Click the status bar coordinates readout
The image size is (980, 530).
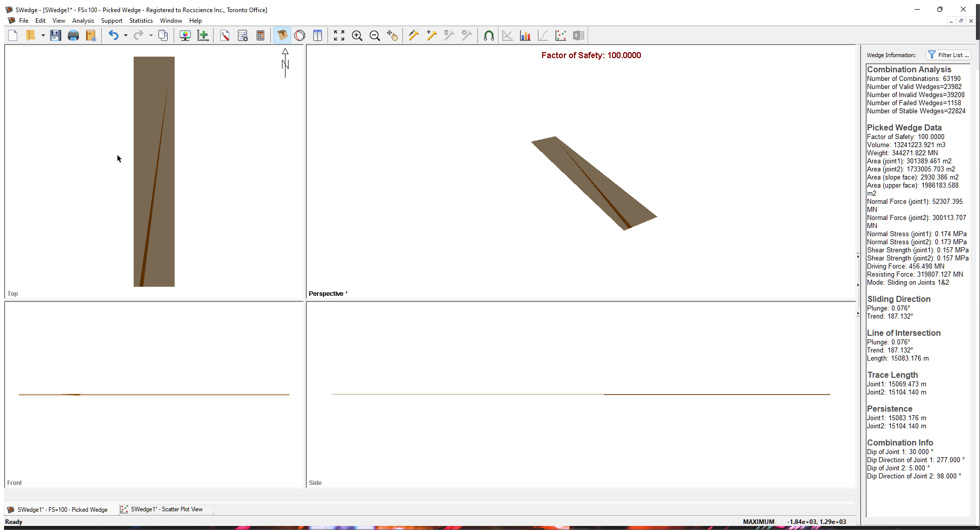click(x=816, y=522)
